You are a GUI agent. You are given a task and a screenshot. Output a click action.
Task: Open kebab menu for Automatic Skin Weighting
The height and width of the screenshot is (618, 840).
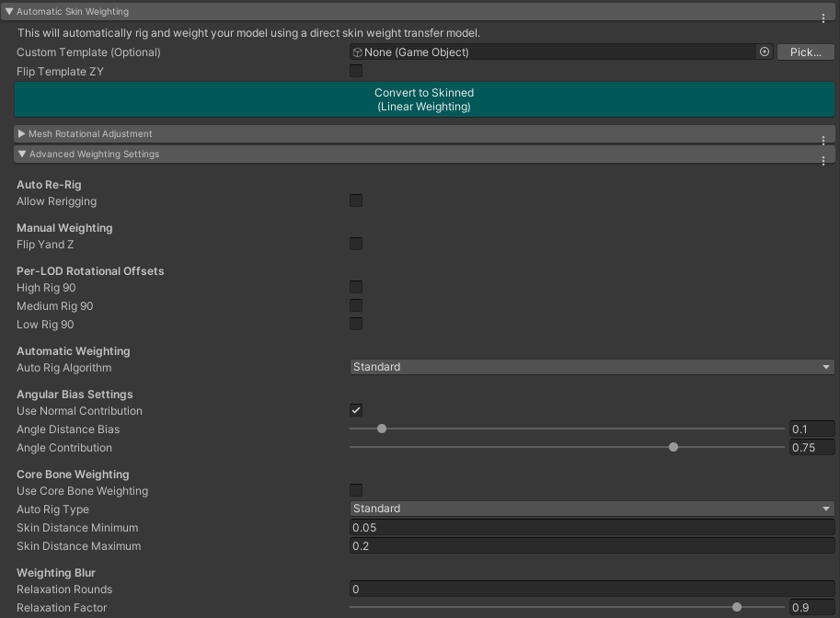823,17
